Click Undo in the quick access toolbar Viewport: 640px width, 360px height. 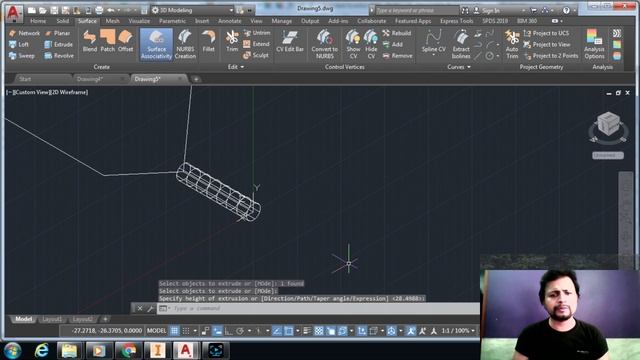110,10
